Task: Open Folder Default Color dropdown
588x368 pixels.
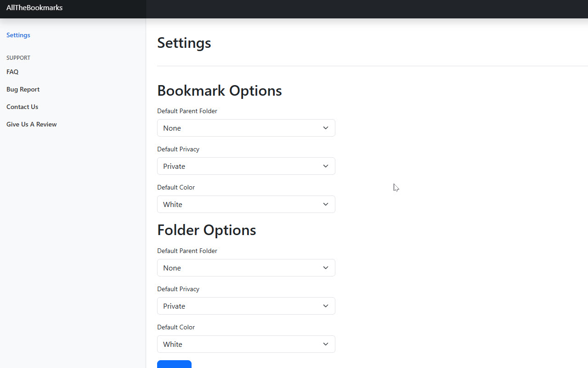Action: [x=246, y=344]
